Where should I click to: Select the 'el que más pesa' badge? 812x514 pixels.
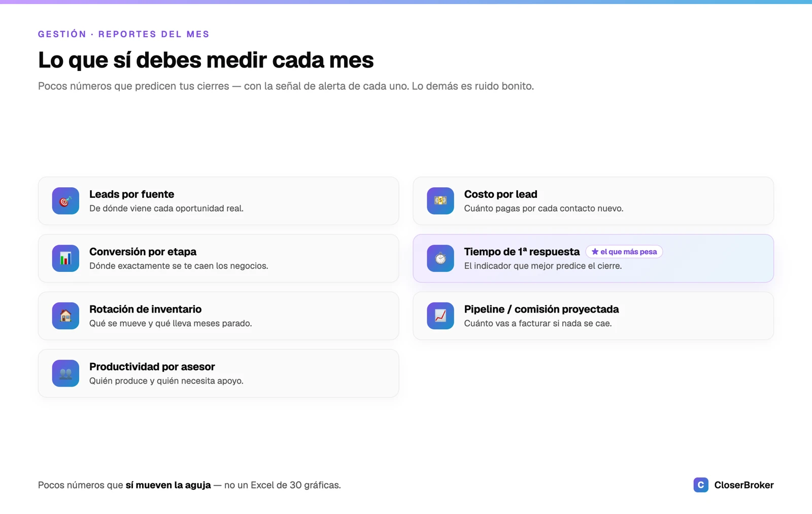[624, 252]
